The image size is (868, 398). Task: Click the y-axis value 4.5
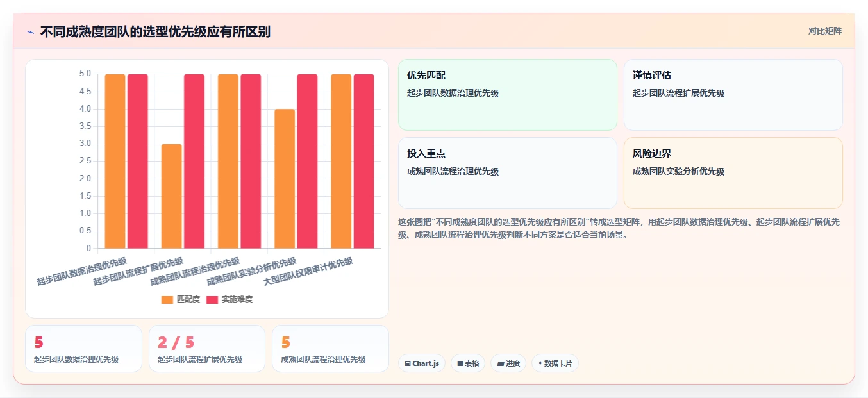click(85, 91)
